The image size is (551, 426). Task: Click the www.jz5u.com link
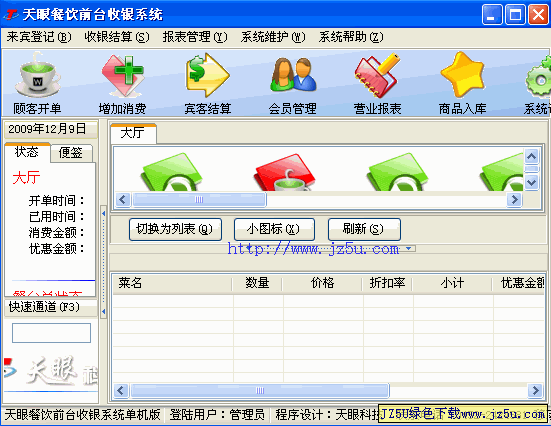313,249
